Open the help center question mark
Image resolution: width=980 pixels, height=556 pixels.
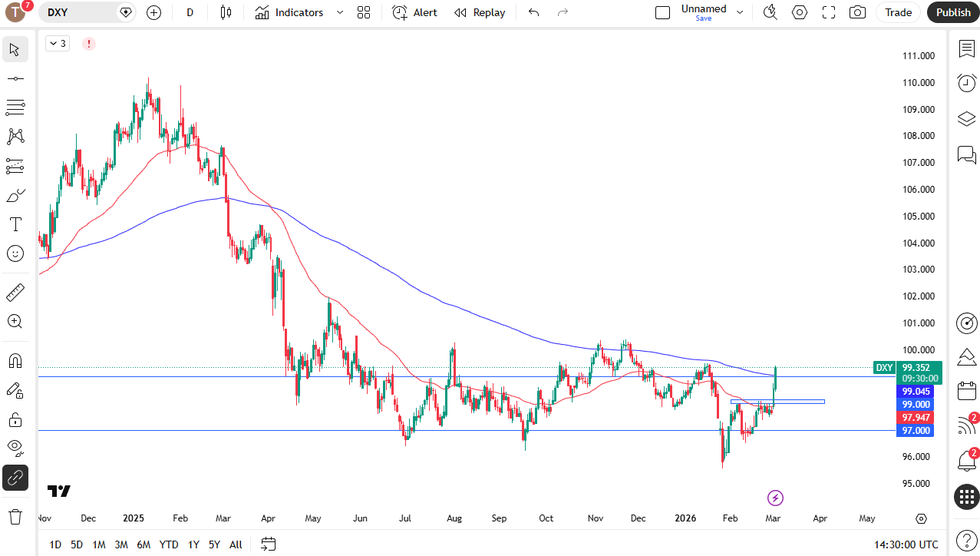(x=966, y=540)
